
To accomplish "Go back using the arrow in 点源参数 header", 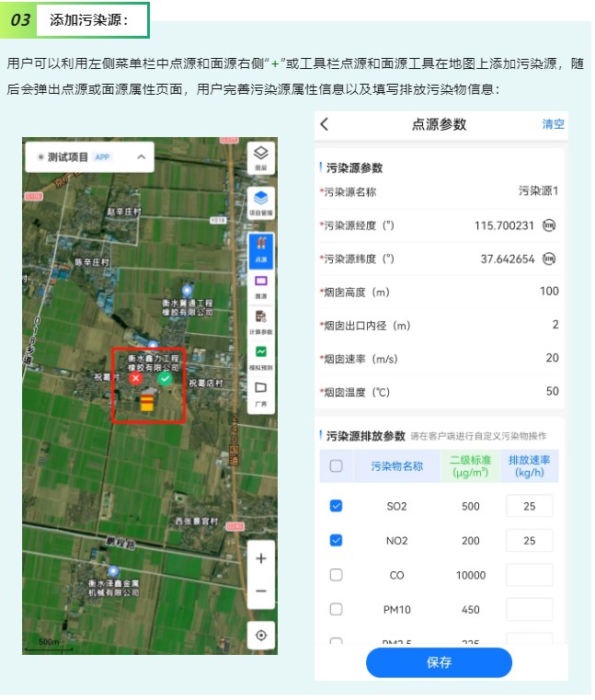I will tap(325, 124).
